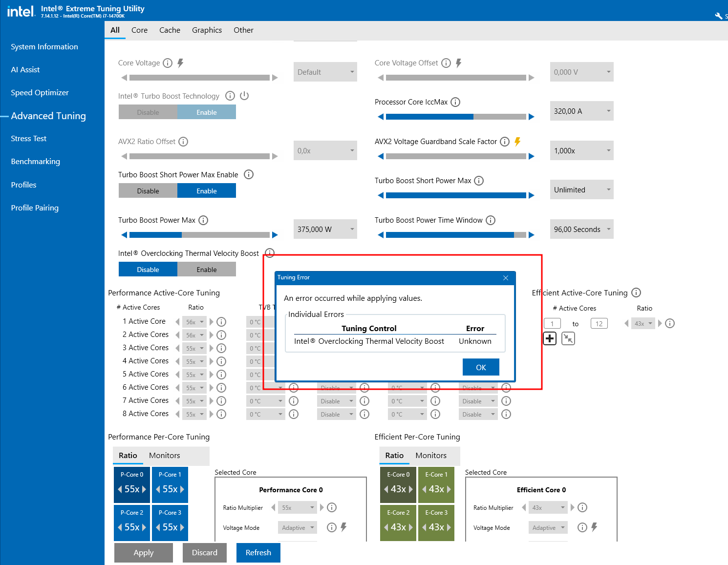728x565 pixels.
Task: Expand the 96,00 Seconds time window dropdown
Action: tap(581, 230)
